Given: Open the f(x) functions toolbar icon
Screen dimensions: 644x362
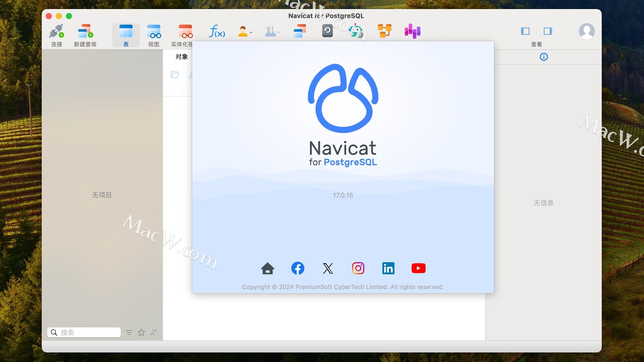Looking at the screenshot, I should (217, 31).
